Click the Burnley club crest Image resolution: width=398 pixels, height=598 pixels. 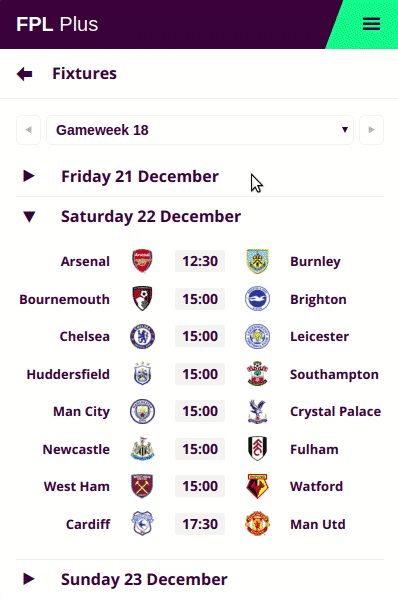[x=257, y=261]
